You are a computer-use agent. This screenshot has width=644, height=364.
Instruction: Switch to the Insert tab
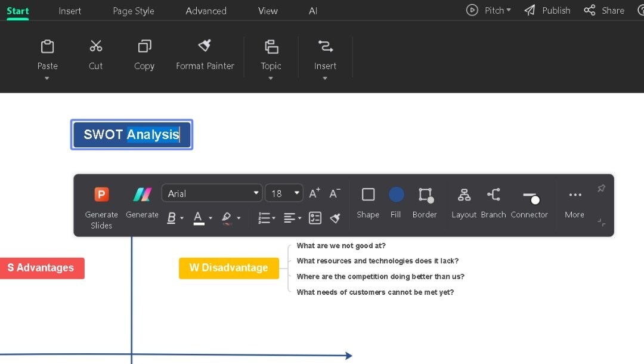click(70, 11)
